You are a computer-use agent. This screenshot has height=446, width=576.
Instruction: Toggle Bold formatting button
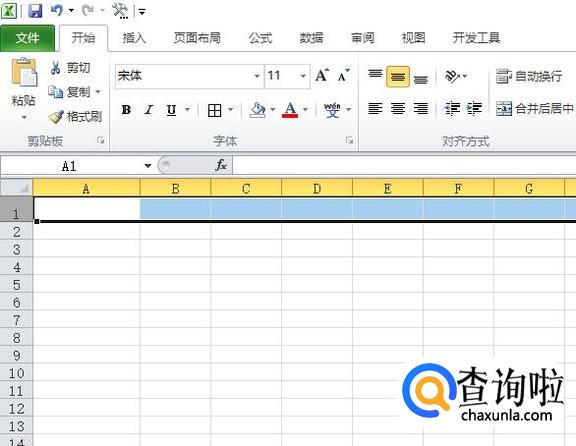[x=126, y=109]
